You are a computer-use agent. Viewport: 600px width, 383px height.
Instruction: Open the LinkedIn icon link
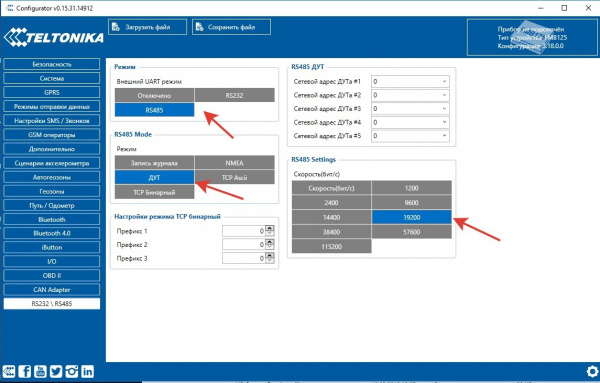click(87, 372)
